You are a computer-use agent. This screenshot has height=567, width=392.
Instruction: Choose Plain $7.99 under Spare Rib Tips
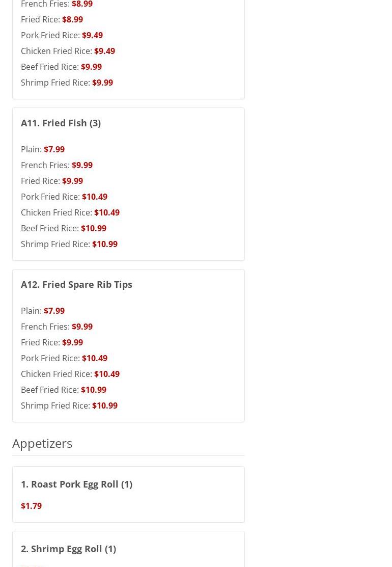tap(43, 311)
